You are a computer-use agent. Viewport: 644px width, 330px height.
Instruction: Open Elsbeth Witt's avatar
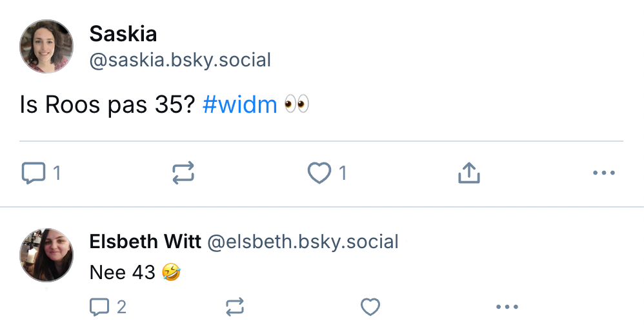pyautogui.click(x=46, y=255)
